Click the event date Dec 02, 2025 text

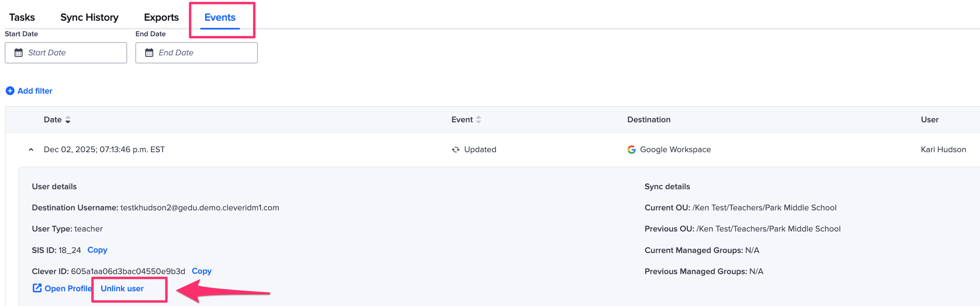coord(104,149)
